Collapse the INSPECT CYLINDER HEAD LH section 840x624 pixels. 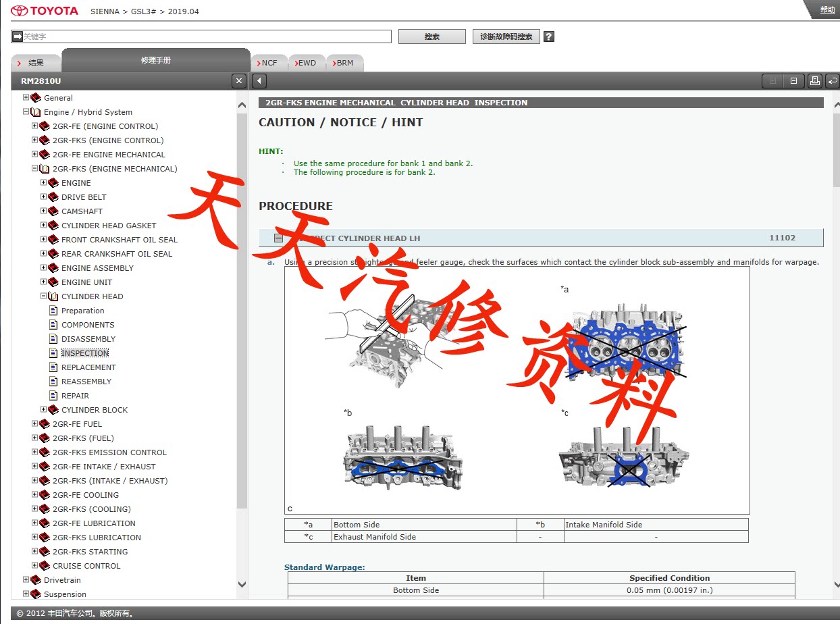tap(278, 238)
